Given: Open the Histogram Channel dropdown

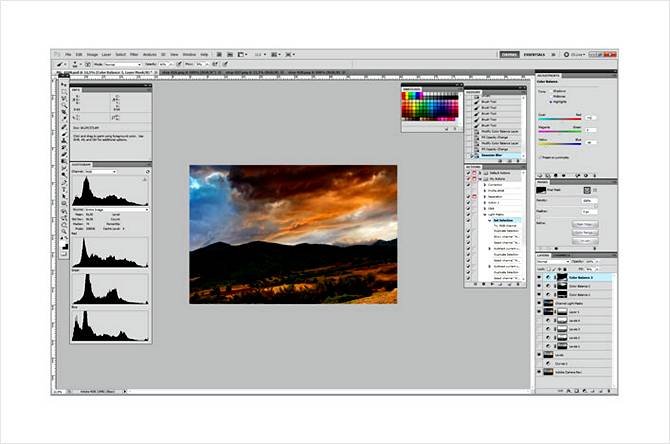Looking at the screenshot, I should pos(110,173).
